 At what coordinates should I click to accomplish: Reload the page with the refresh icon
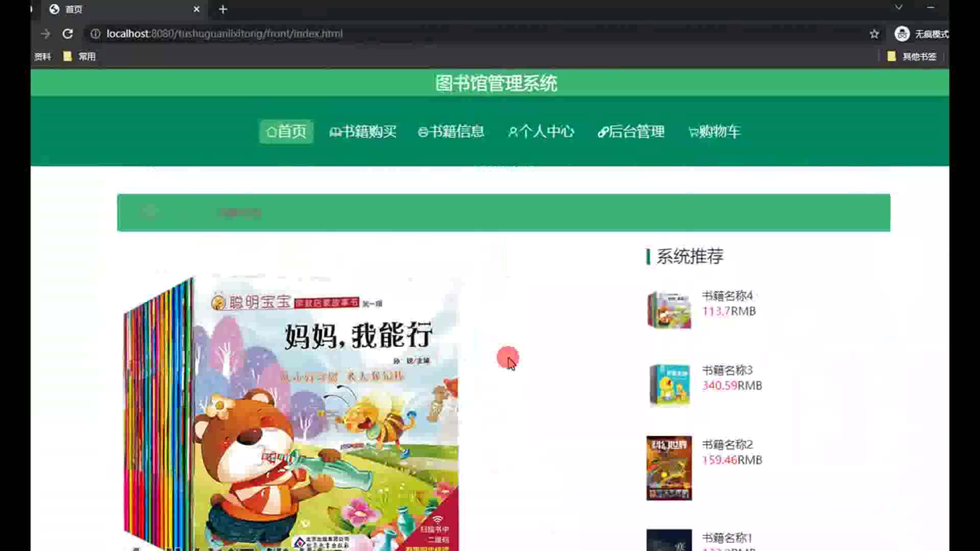coord(67,34)
